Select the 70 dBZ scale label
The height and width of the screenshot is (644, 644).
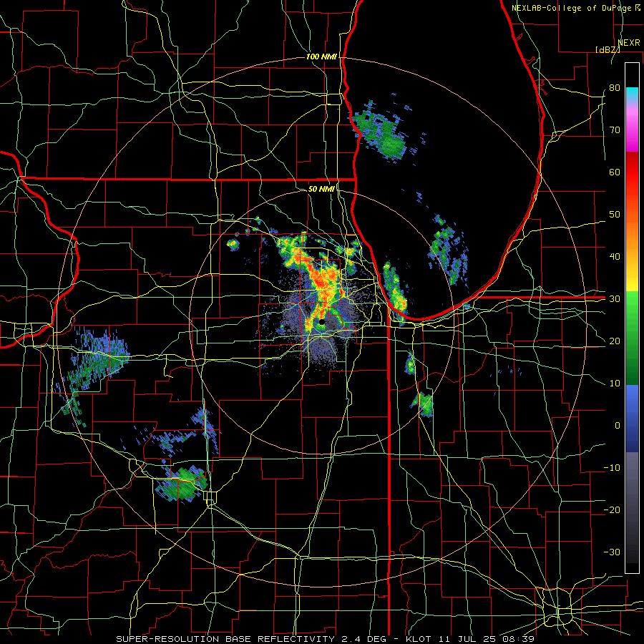[615, 130]
